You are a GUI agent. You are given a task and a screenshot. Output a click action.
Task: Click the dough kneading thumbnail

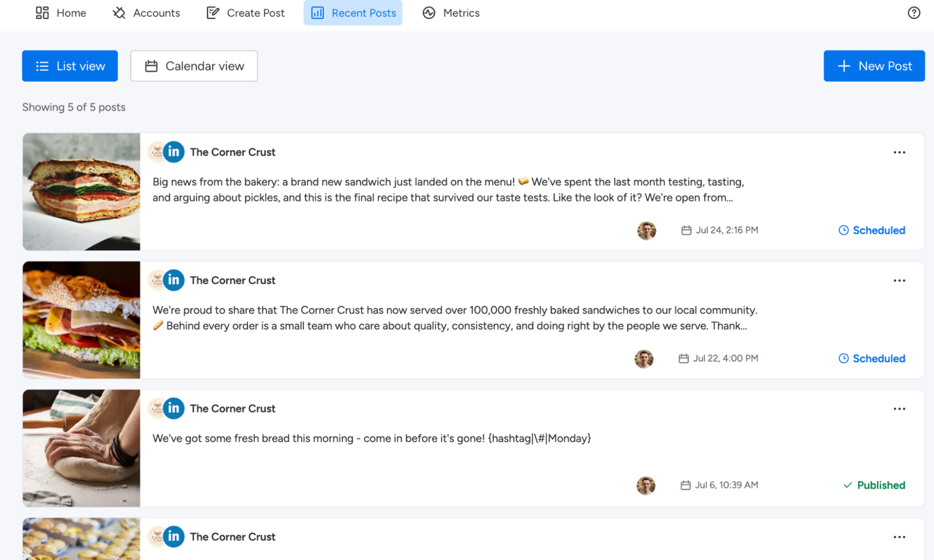click(x=81, y=448)
